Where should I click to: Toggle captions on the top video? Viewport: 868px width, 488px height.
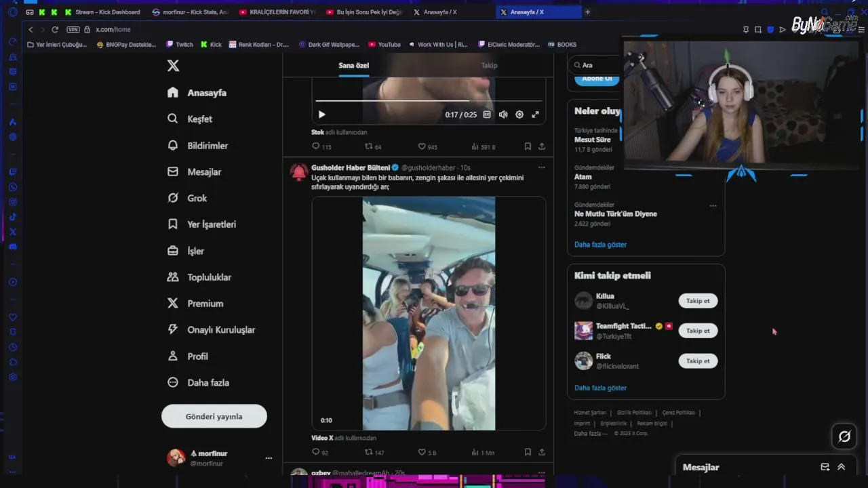[487, 115]
